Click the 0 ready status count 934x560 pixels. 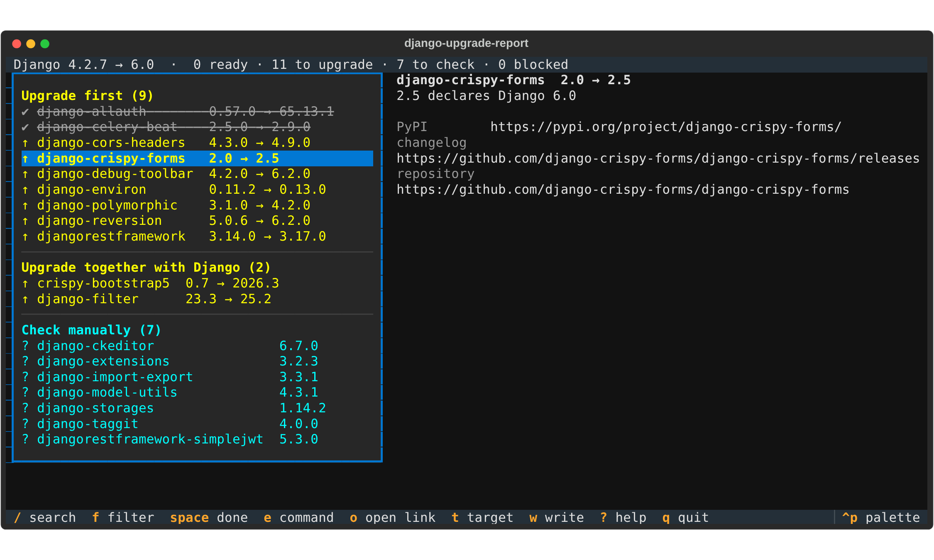(220, 65)
